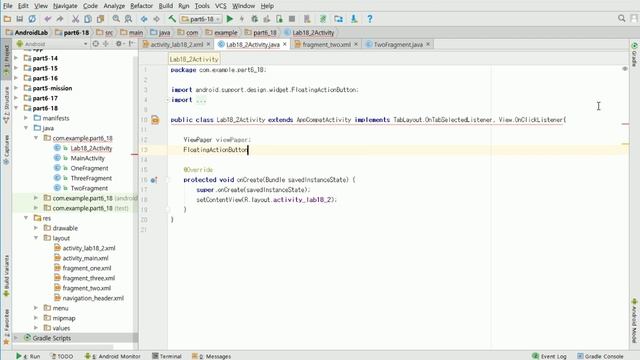Collapse the res folder
Image resolution: width=640 pixels, height=360 pixels.
26,218
